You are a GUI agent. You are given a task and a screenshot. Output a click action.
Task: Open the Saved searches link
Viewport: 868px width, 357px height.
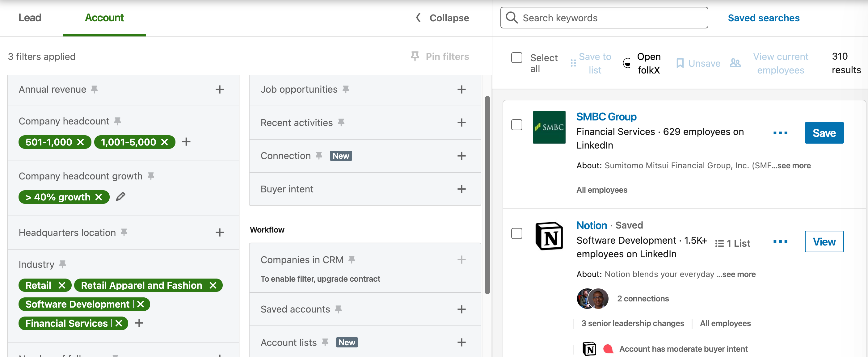[x=763, y=18]
